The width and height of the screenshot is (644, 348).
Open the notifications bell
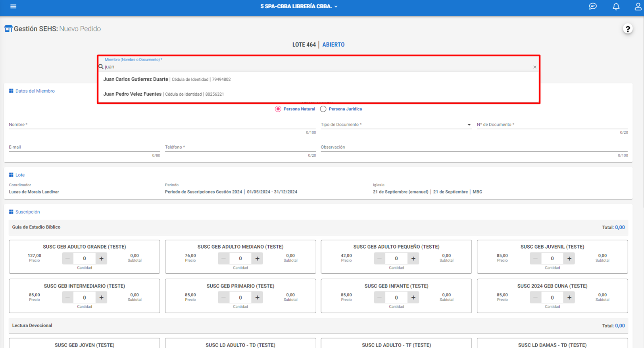616,6
